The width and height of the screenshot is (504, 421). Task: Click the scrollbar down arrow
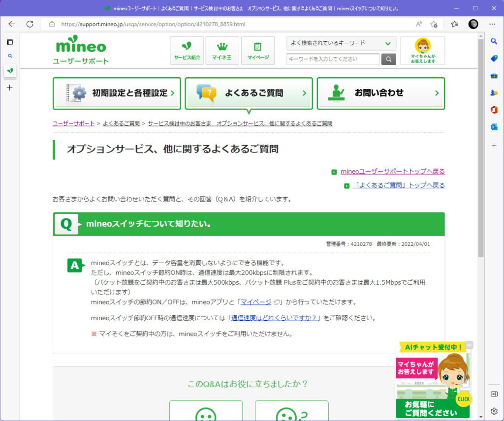click(481, 417)
